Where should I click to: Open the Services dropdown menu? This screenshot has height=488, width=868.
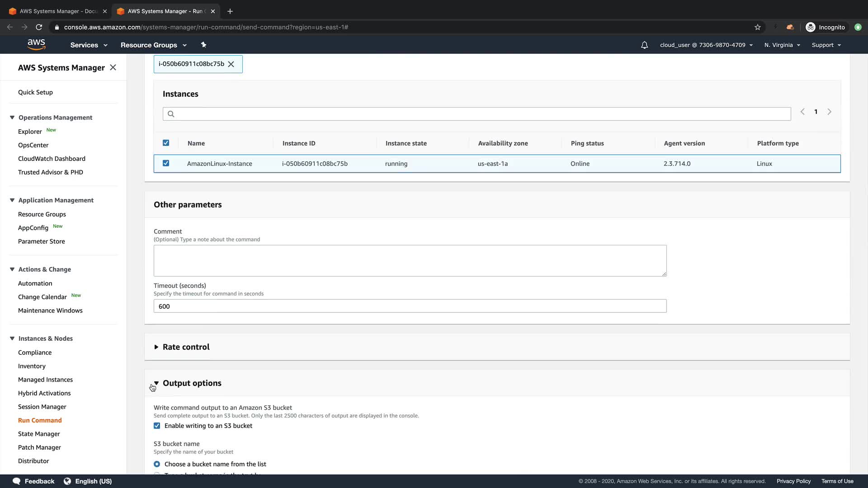click(x=89, y=45)
